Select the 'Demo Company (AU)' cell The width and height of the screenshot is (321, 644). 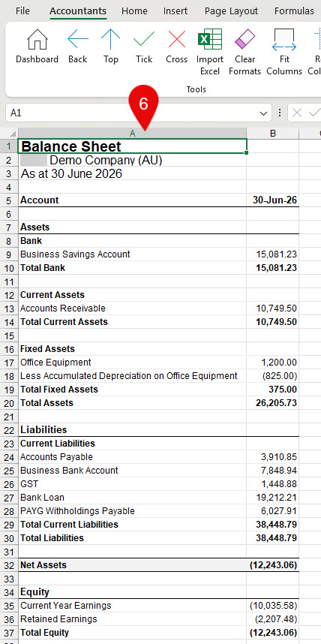point(132,160)
